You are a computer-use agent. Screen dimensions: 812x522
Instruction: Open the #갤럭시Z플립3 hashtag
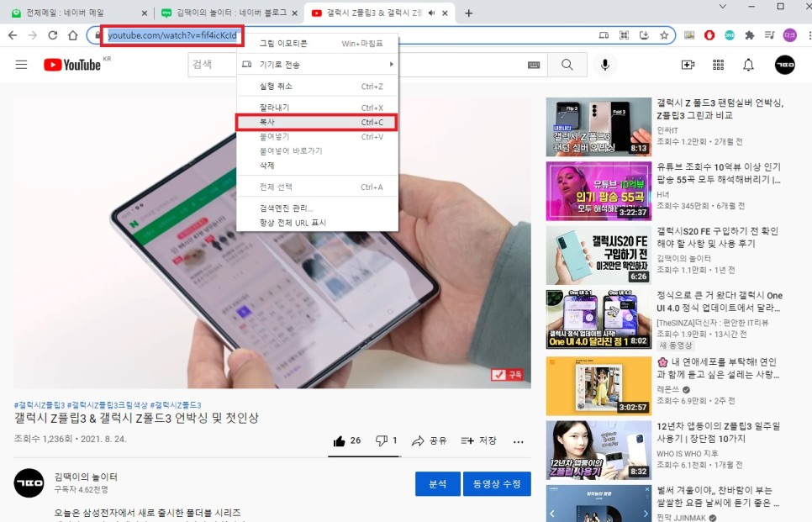pos(40,405)
